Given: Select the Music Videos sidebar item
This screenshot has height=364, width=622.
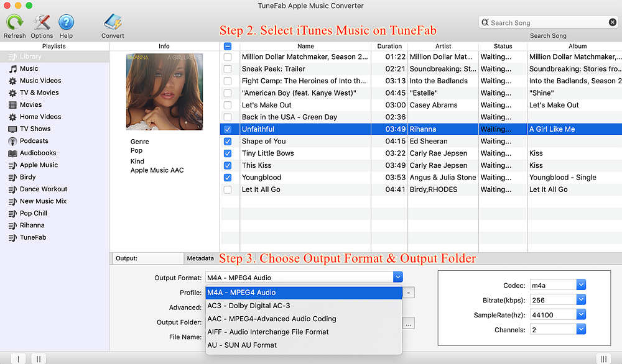Looking at the screenshot, I should coord(40,81).
